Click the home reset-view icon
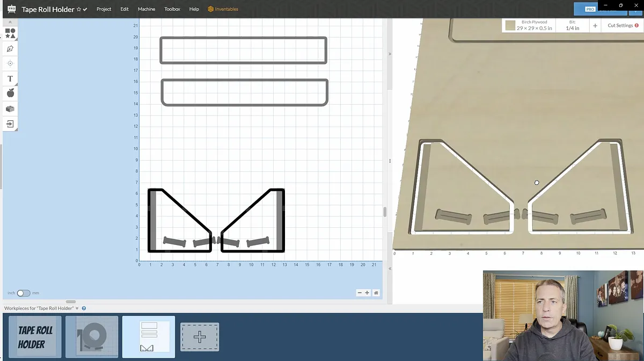 coord(376,293)
